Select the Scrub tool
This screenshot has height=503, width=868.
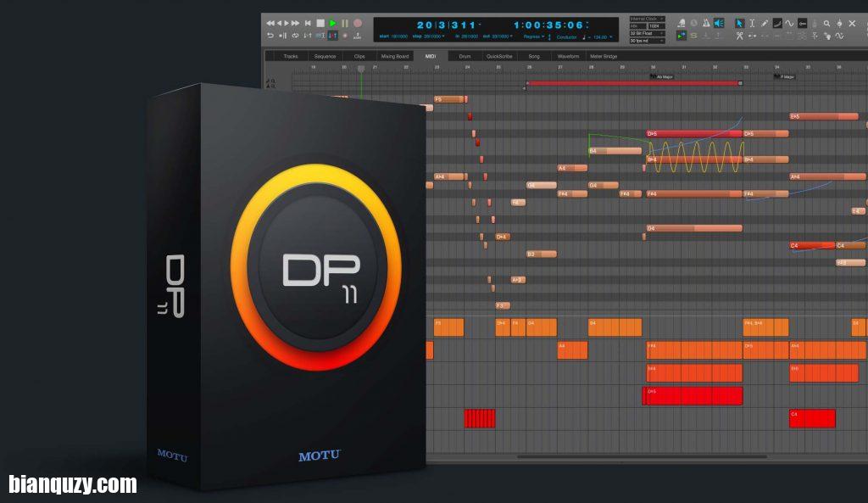tap(839, 23)
